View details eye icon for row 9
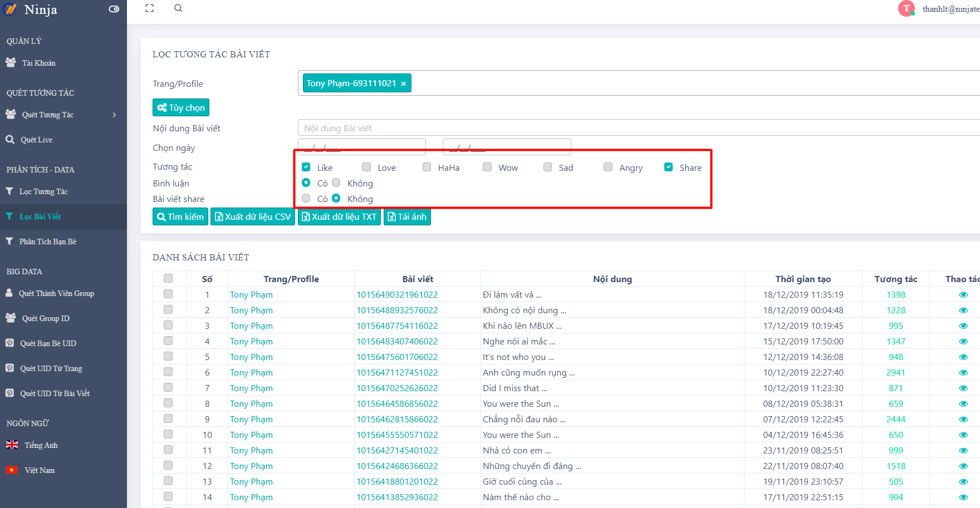The height and width of the screenshot is (508, 980). point(963,420)
